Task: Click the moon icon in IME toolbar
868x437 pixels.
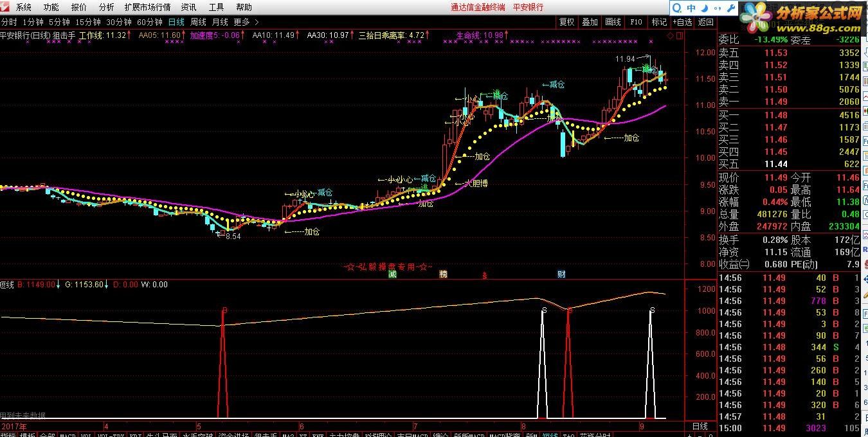Action: coord(705,8)
